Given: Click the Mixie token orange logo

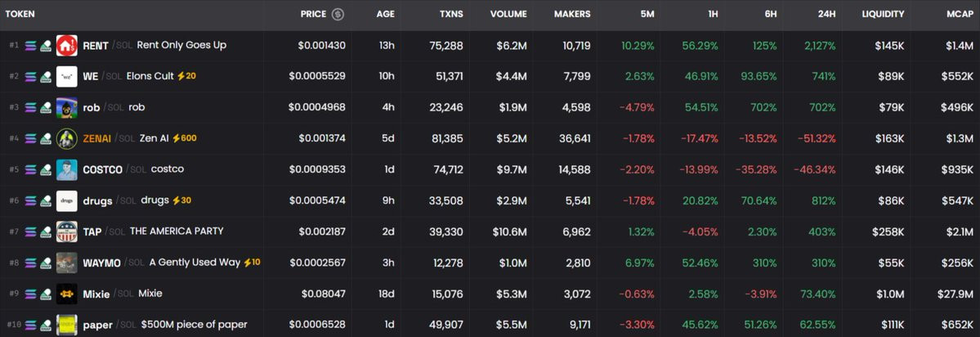Looking at the screenshot, I should coord(67,294).
